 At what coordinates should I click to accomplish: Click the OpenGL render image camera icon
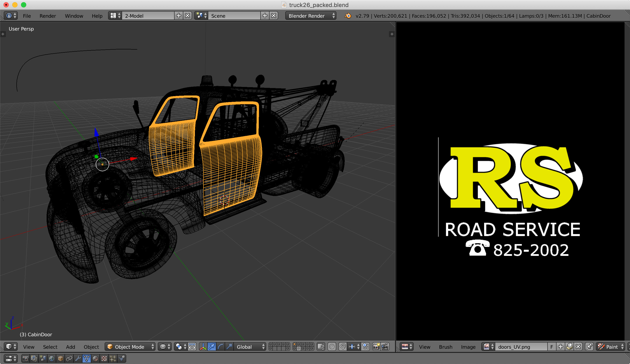(376, 347)
